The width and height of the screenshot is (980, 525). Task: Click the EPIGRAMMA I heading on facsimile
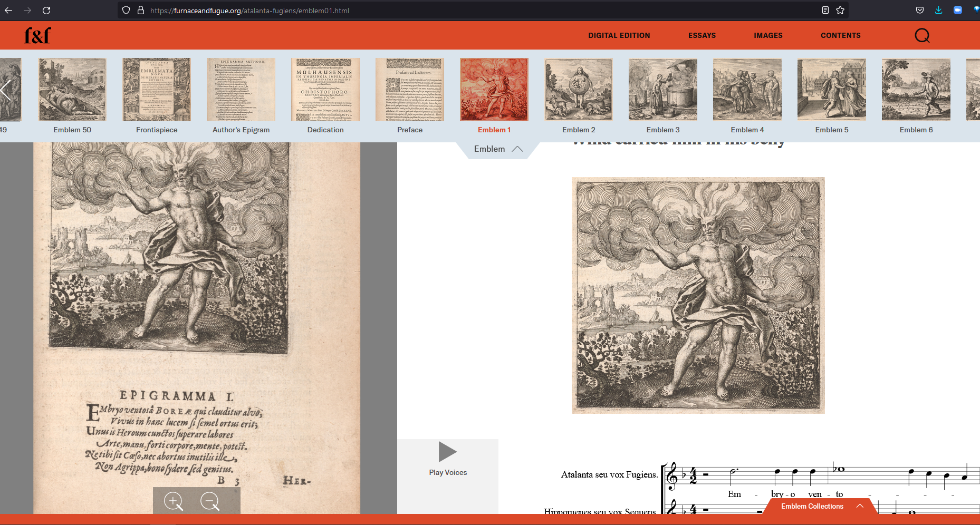(x=176, y=396)
